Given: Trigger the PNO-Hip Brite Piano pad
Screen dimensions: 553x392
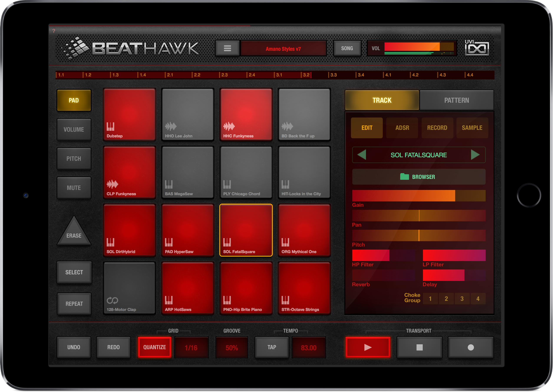Looking at the screenshot, I should (246, 288).
